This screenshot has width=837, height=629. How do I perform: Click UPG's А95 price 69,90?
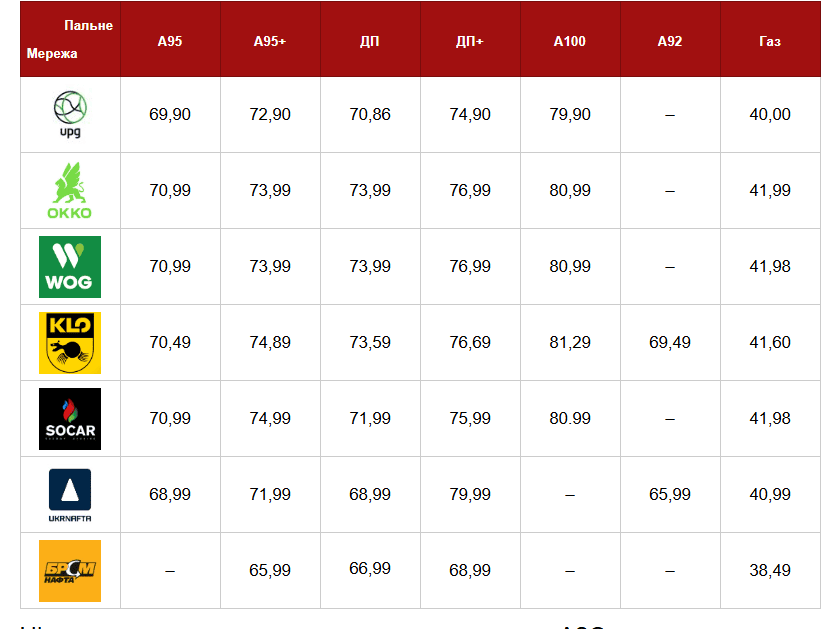point(170,115)
